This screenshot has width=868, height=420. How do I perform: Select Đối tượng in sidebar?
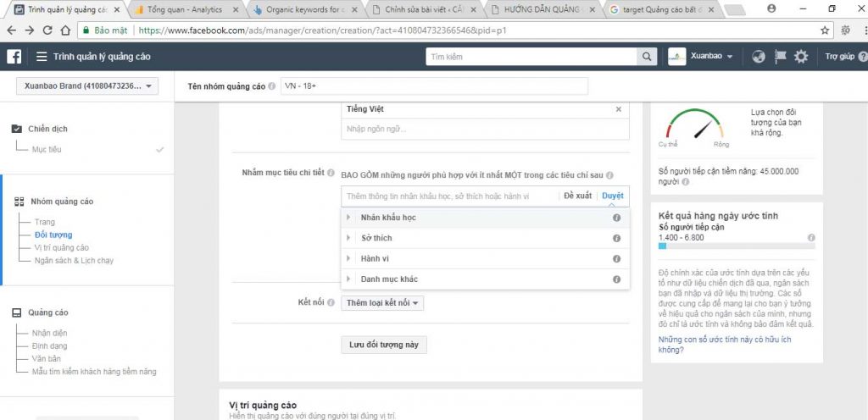click(x=53, y=235)
